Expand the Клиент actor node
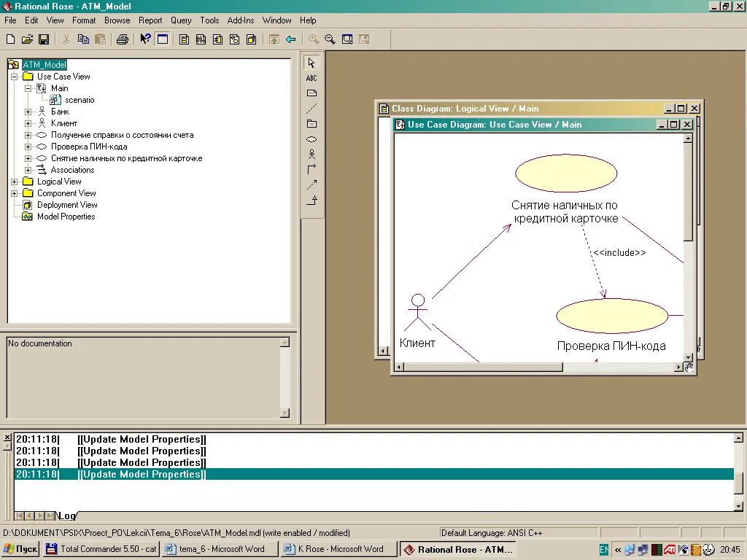 pyautogui.click(x=28, y=123)
